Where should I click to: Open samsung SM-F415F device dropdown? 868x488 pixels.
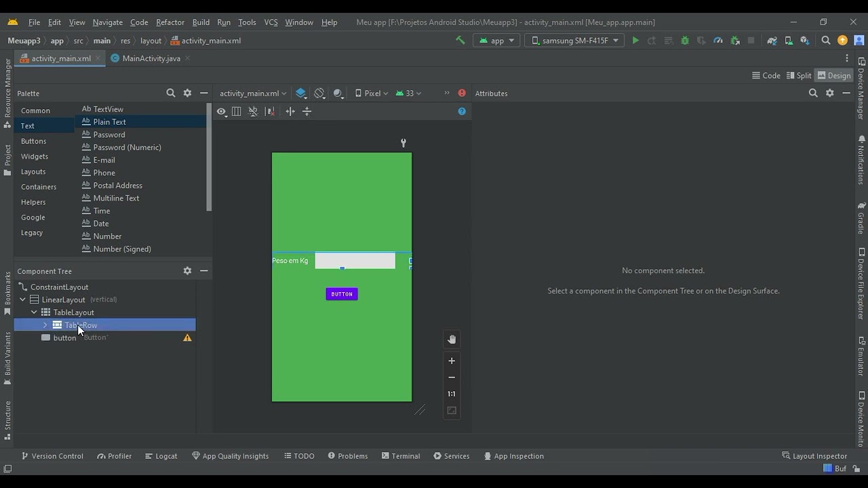[x=574, y=41]
